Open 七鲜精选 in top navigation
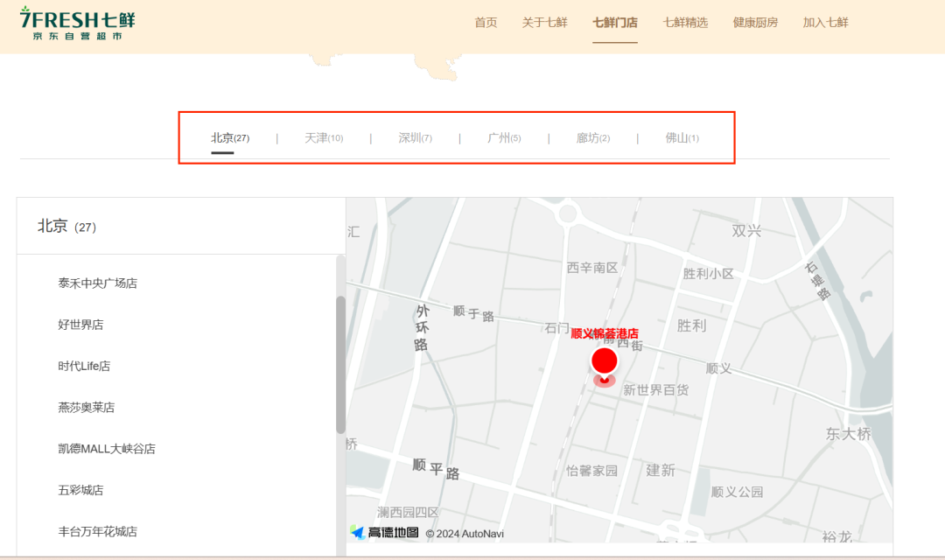This screenshot has width=945, height=560. pos(685,23)
